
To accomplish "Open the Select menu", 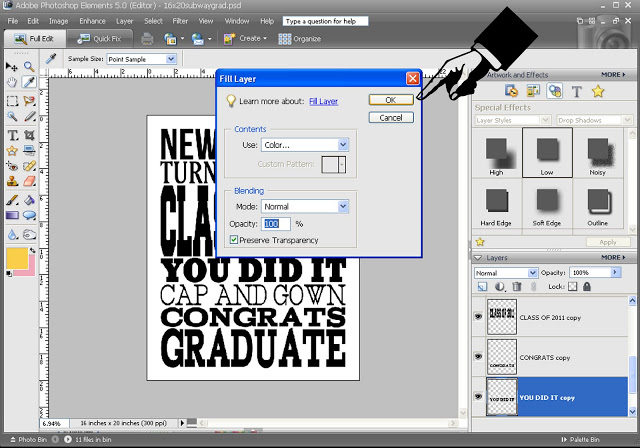I will tap(153, 21).
